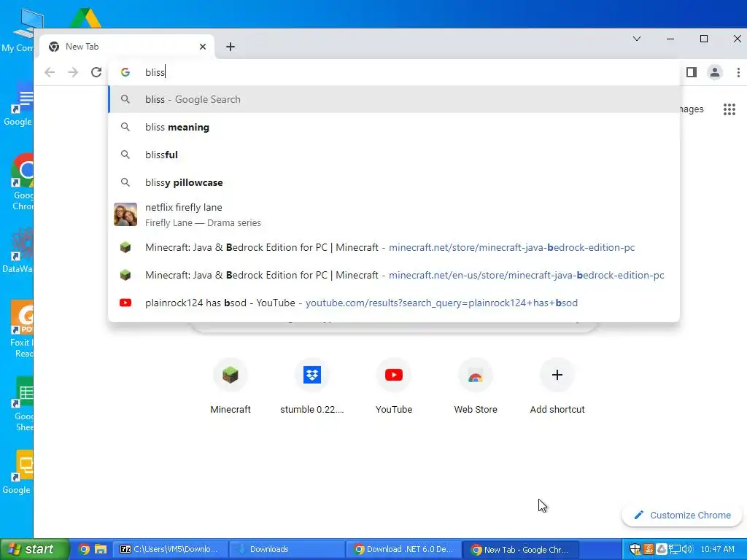This screenshot has height=560, width=747.
Task: Click the Customize Chrome button
Action: tap(682, 515)
